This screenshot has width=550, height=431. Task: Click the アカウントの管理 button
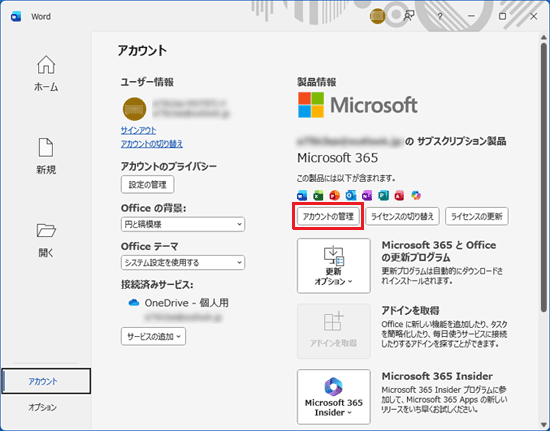[328, 216]
